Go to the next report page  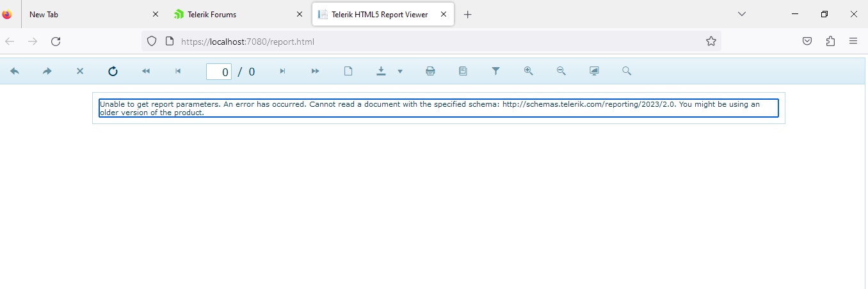tap(282, 72)
